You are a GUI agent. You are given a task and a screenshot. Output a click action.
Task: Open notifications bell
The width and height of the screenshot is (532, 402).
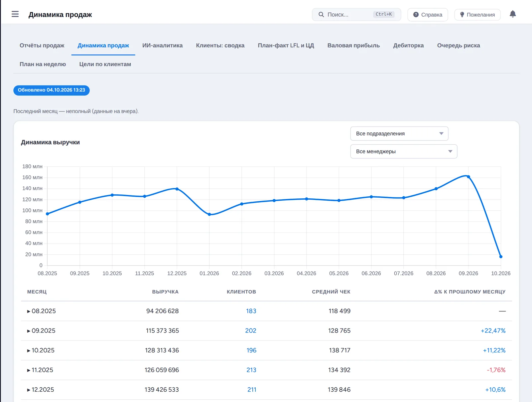click(x=513, y=14)
